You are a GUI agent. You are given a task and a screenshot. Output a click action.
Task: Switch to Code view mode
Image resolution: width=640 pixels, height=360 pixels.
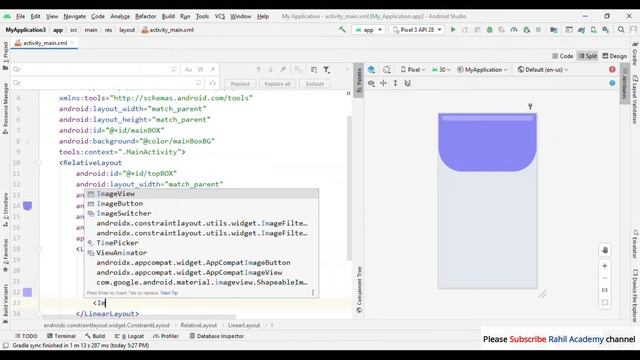pyautogui.click(x=562, y=56)
